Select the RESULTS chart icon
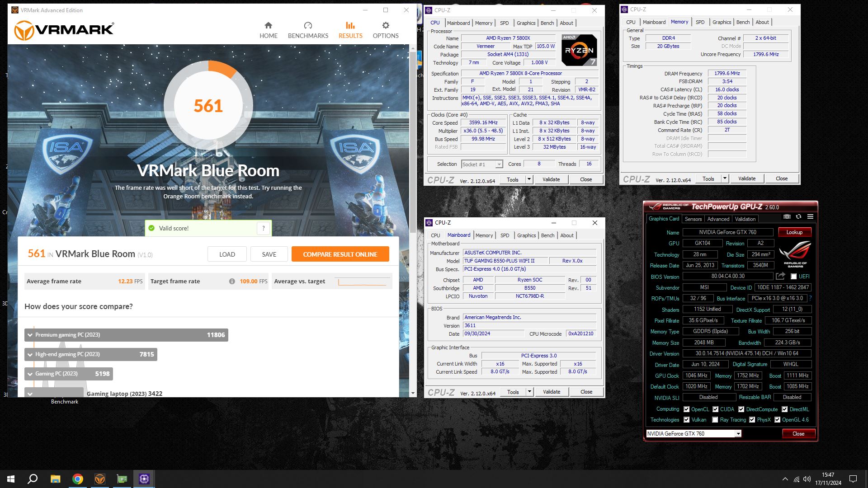The height and width of the screenshot is (488, 868). [350, 25]
